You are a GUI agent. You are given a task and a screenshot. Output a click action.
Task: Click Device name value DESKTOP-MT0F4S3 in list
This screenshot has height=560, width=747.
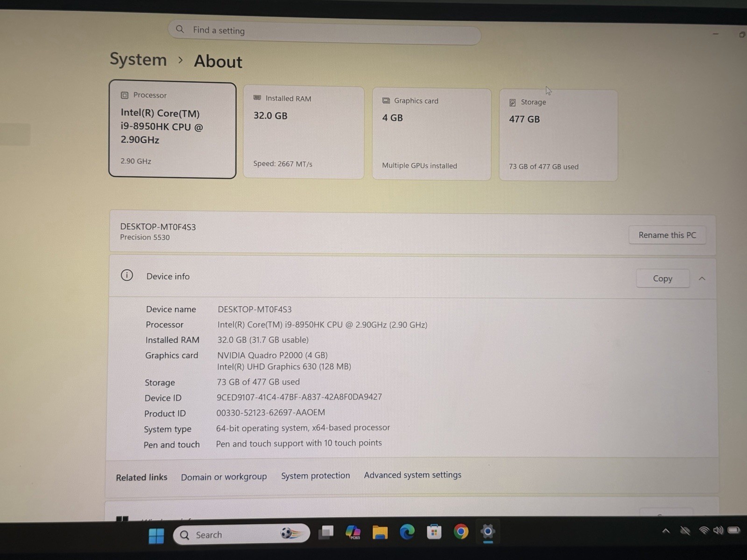254,309
